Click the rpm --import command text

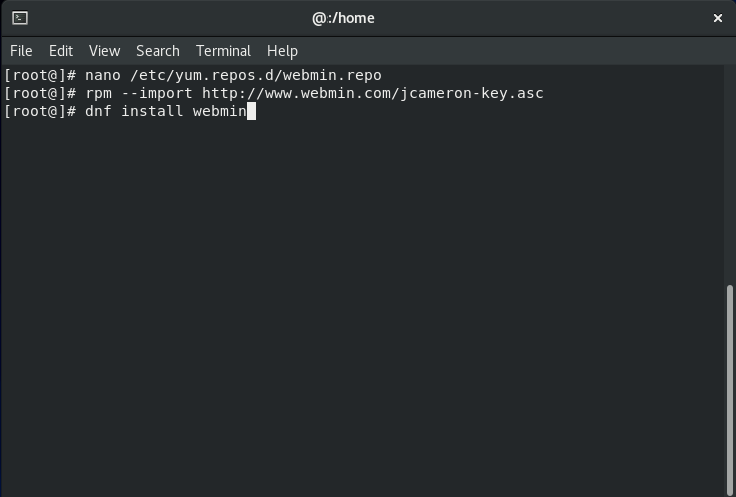click(138, 93)
